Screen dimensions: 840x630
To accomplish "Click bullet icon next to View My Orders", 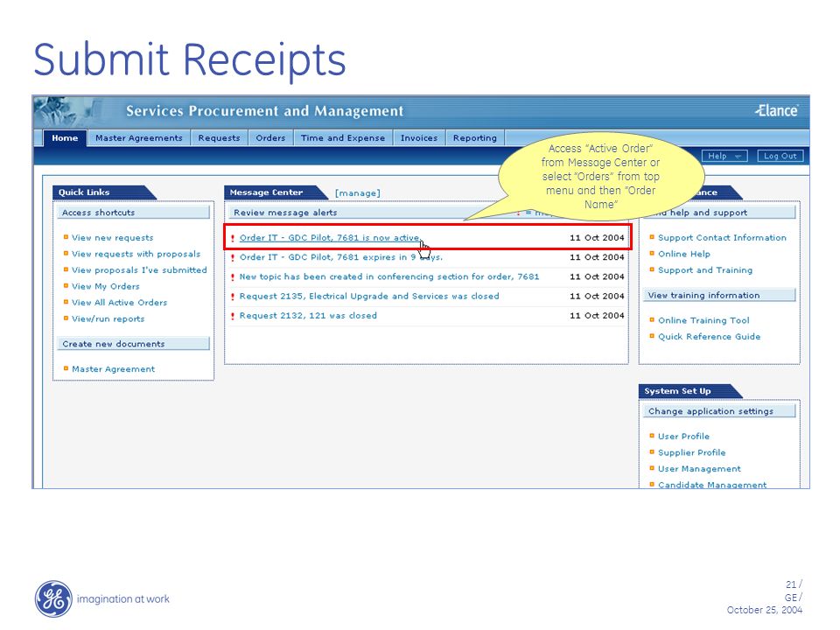I will click(x=66, y=285).
